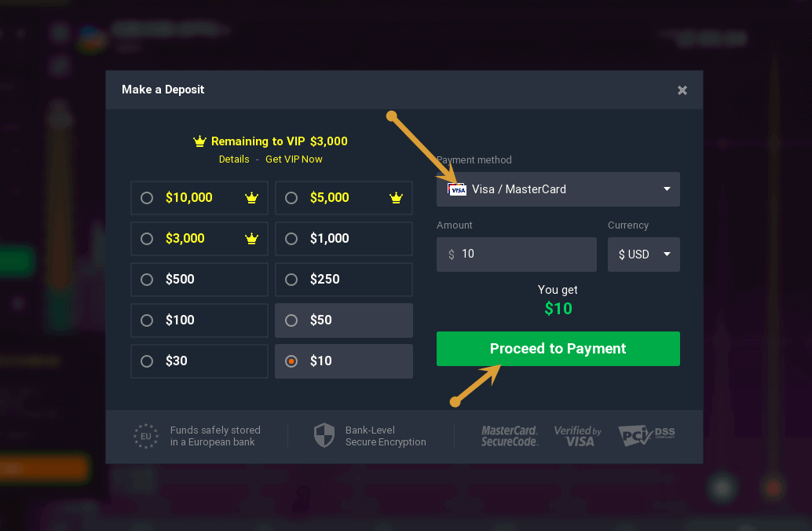This screenshot has width=812, height=531.
Task: Select the $1,000 deposit amount
Action: pyautogui.click(x=344, y=238)
